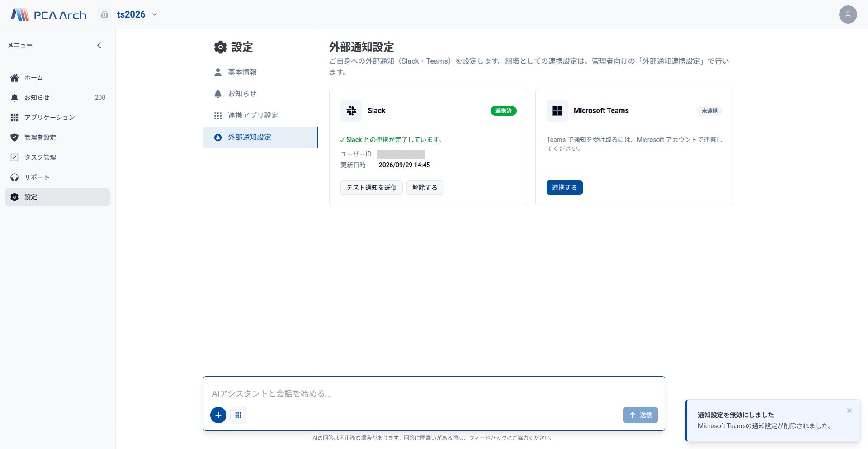Click the サポート headset icon
The height and width of the screenshot is (449, 868).
point(14,177)
